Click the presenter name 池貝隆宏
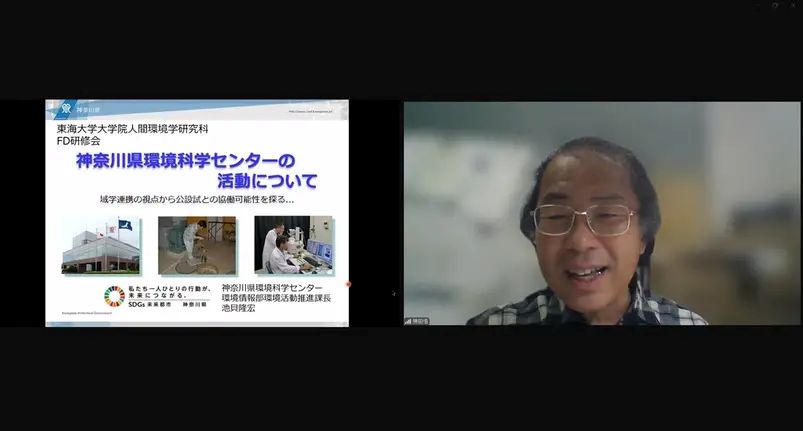 pyautogui.click(x=238, y=308)
